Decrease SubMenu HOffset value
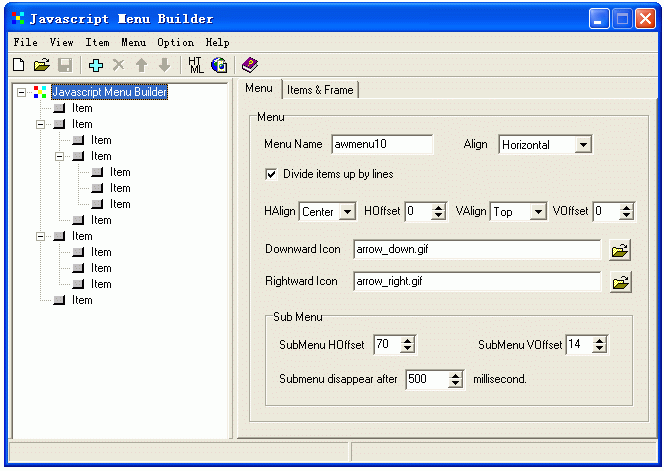This screenshot has width=664, height=471. click(x=407, y=348)
